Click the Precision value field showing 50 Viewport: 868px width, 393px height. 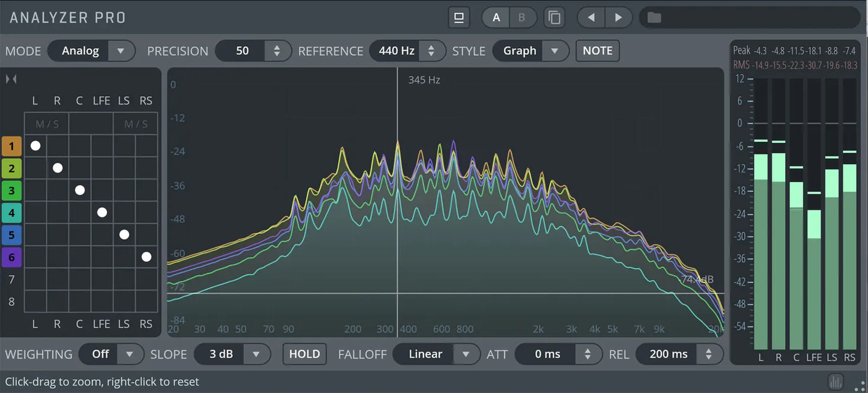click(242, 51)
